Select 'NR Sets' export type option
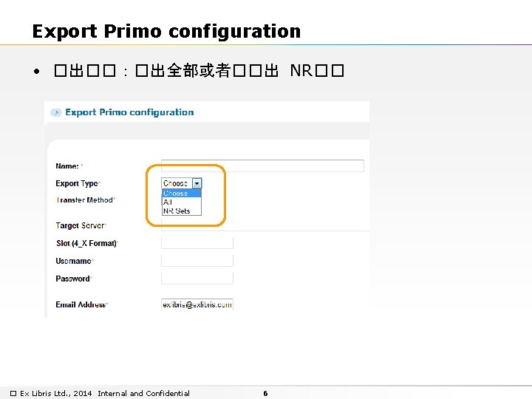532x399 pixels. pos(182,211)
